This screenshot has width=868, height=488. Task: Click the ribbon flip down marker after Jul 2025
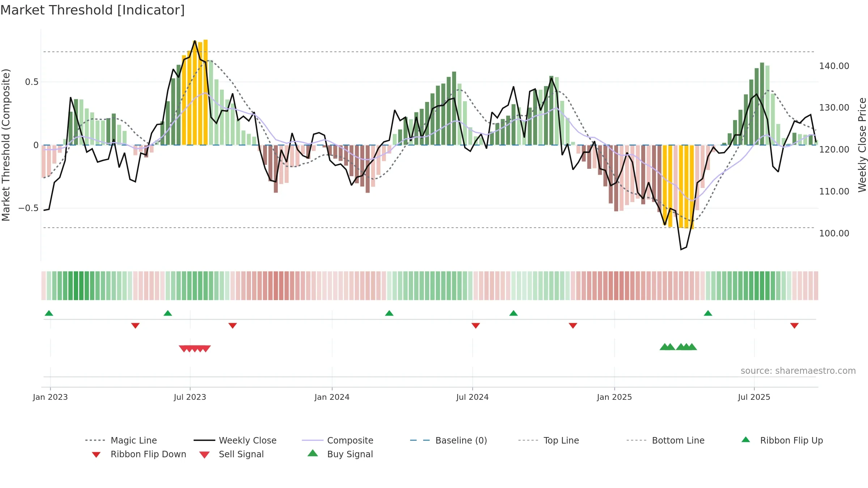pyautogui.click(x=795, y=326)
